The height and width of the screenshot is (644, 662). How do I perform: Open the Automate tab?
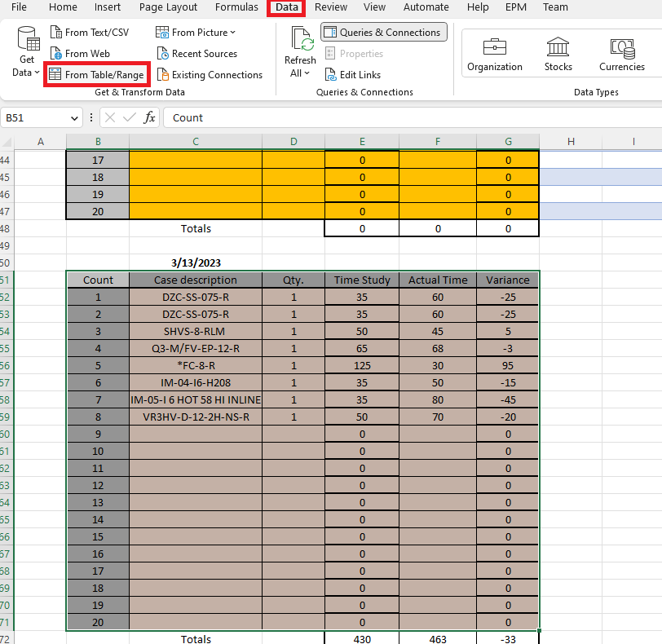pos(426,7)
